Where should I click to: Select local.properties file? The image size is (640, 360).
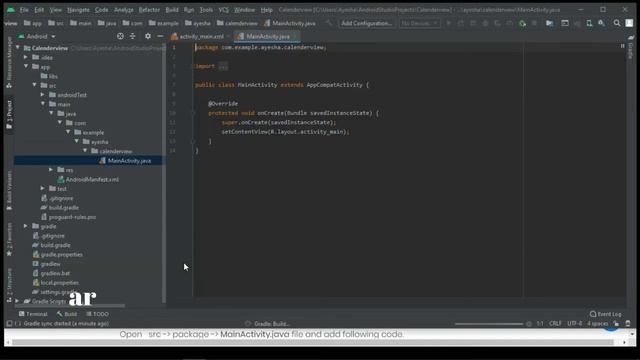coord(60,282)
